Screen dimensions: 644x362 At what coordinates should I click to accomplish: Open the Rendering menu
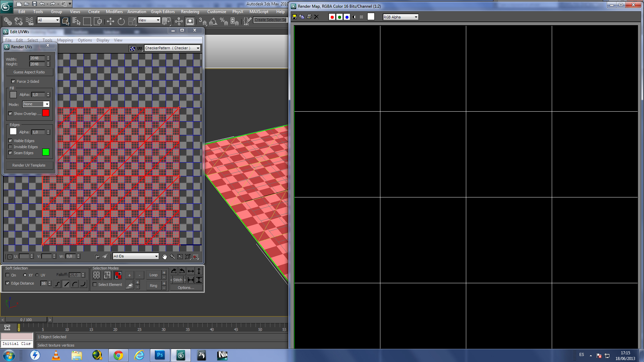(x=190, y=12)
